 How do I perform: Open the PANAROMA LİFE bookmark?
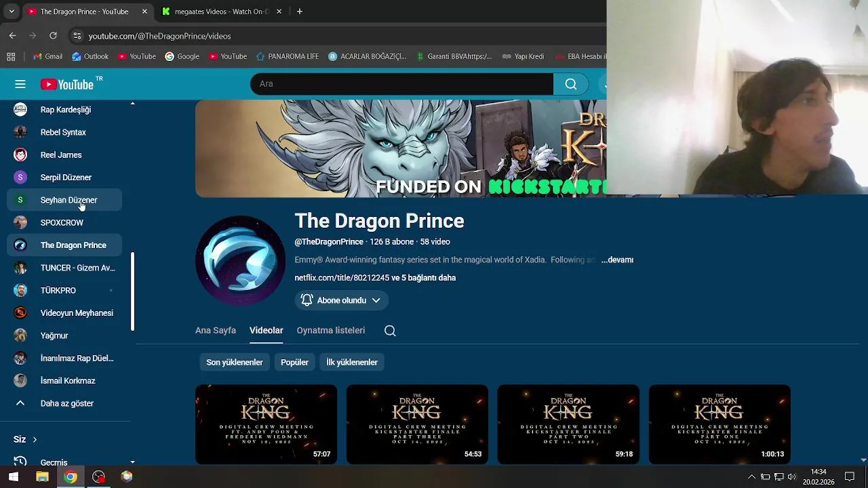click(x=287, y=56)
